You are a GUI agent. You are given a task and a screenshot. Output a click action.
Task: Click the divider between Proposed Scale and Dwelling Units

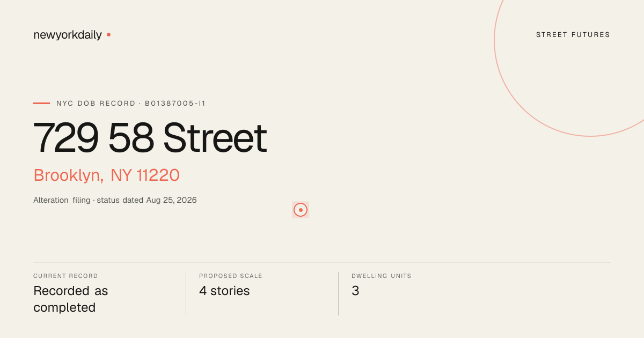[x=338, y=293]
